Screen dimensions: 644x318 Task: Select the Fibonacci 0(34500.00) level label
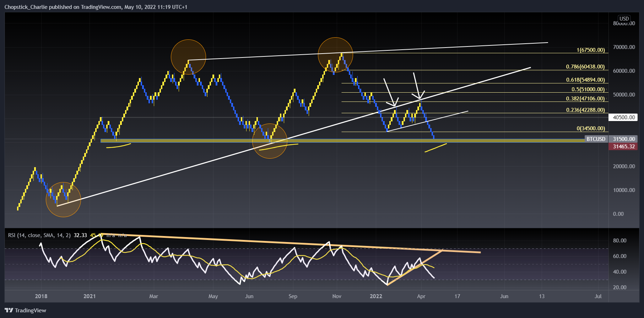coord(590,128)
